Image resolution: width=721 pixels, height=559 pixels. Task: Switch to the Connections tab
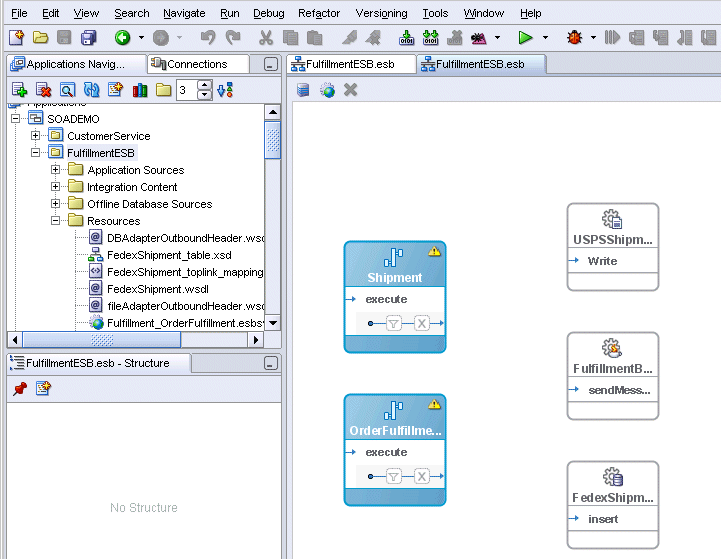tap(198, 64)
